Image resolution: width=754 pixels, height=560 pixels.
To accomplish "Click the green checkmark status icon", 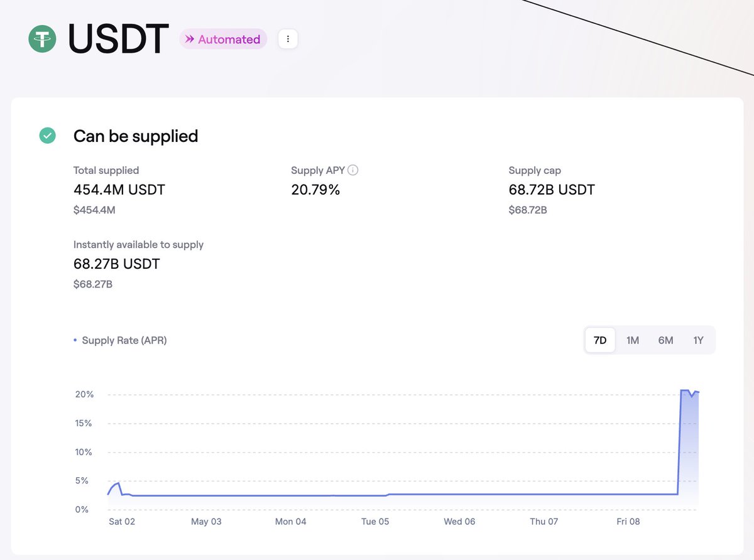I will click(47, 136).
